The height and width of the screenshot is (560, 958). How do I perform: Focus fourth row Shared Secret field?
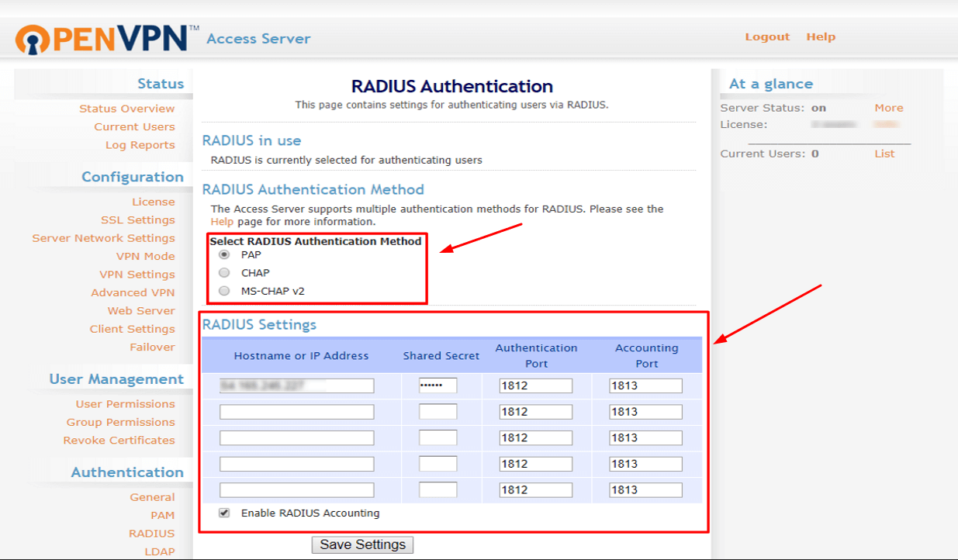pyautogui.click(x=437, y=464)
